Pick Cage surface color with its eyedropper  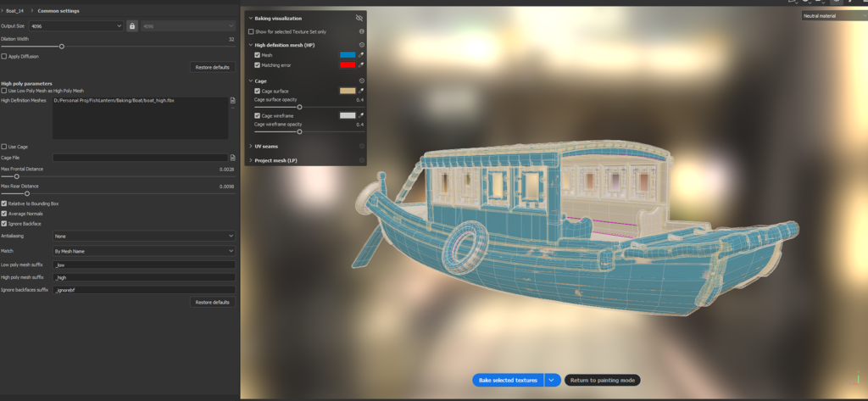pos(361,91)
